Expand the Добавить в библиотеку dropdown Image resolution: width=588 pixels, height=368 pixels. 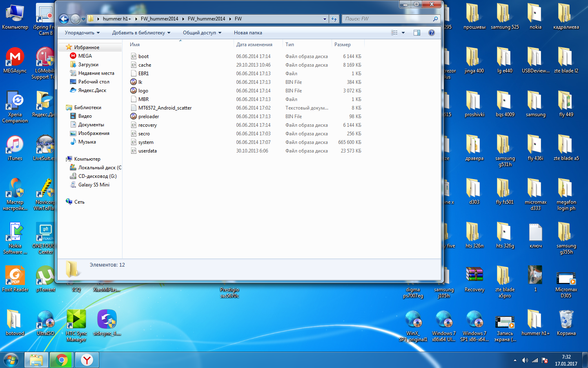tap(141, 33)
